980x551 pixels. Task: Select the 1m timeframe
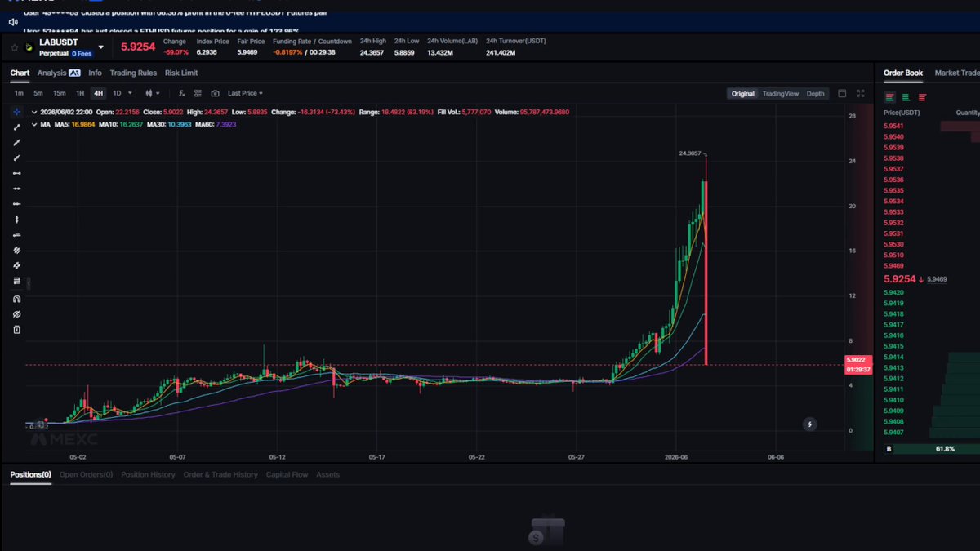[x=19, y=93]
